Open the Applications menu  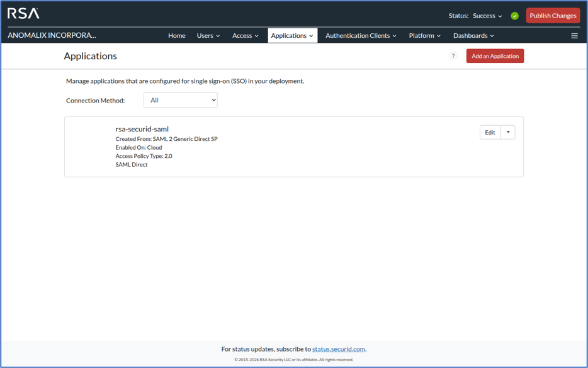[292, 36]
